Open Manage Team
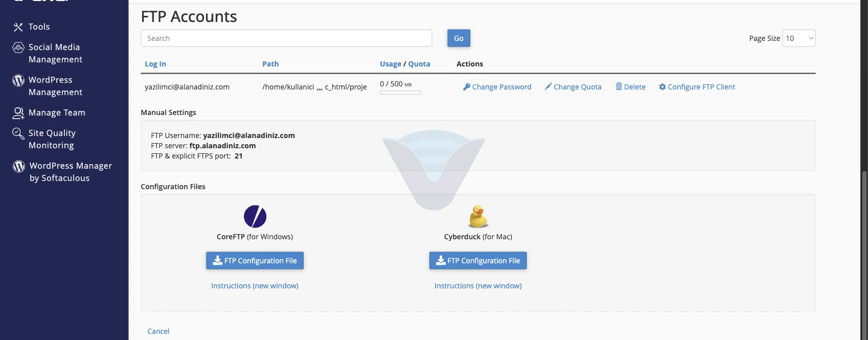The height and width of the screenshot is (340, 868). tap(57, 112)
